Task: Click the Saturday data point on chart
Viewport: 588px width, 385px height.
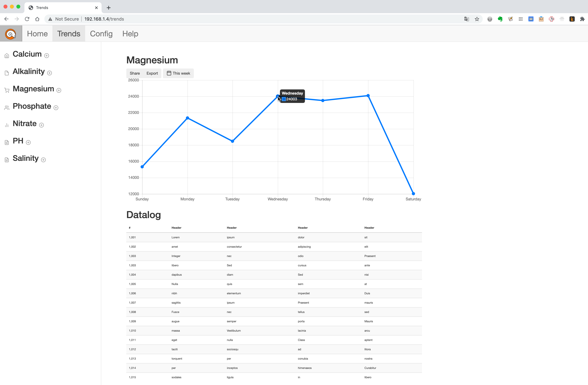Action: click(413, 194)
